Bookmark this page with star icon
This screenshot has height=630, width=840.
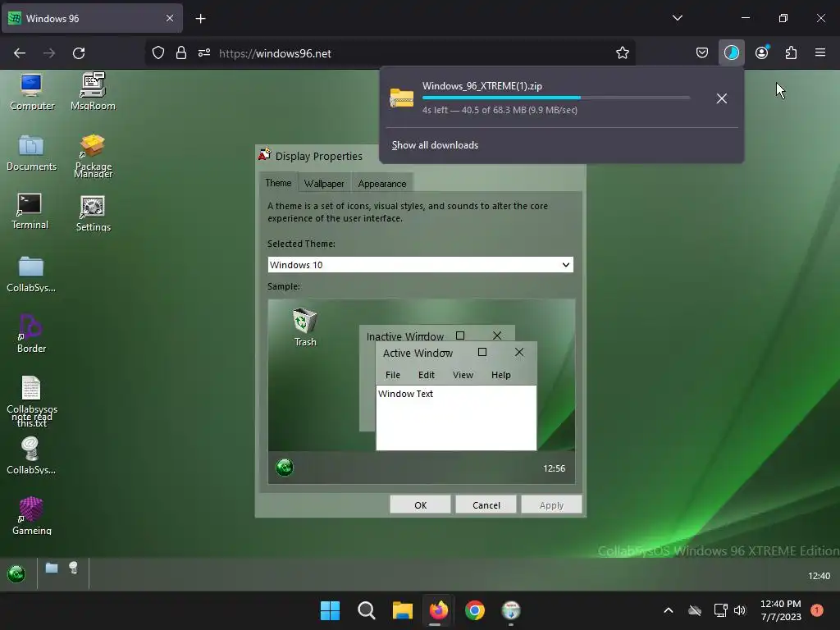point(622,53)
